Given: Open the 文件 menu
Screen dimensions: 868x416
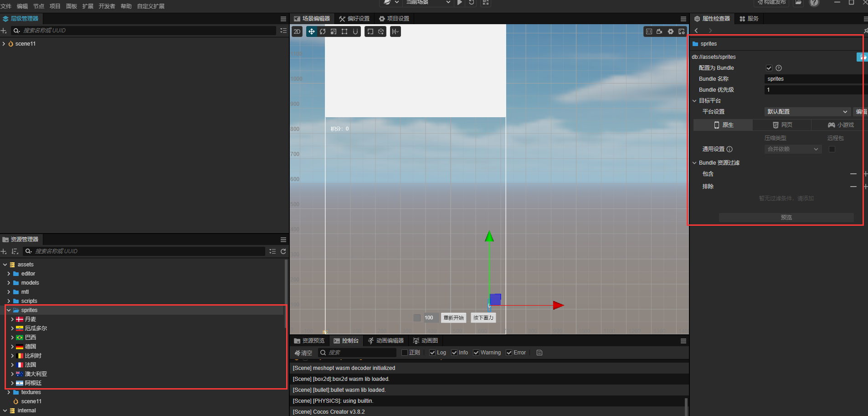Looking at the screenshot, I should 6,6.
